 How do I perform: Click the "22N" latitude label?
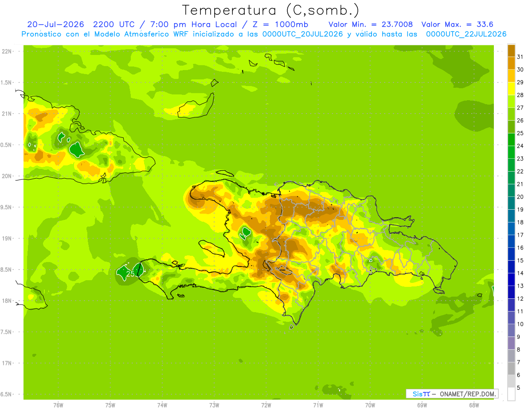coord(6,51)
